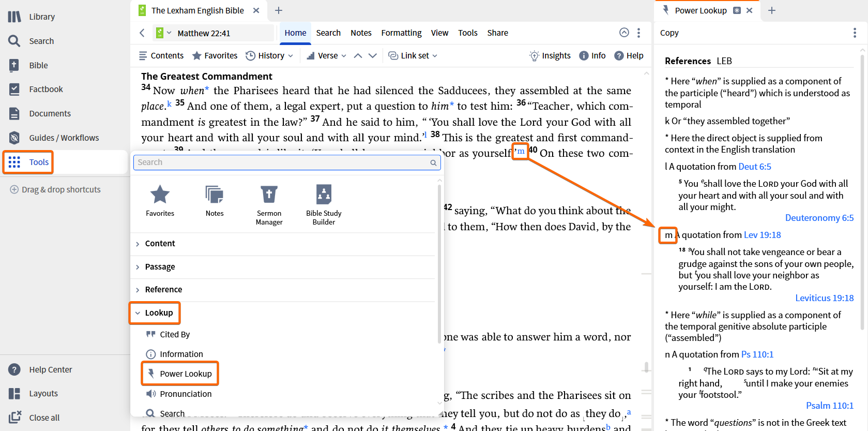Screen dimensions: 868x431
Task: Open the Leviticus 19:18 reference link
Action: tap(825, 298)
